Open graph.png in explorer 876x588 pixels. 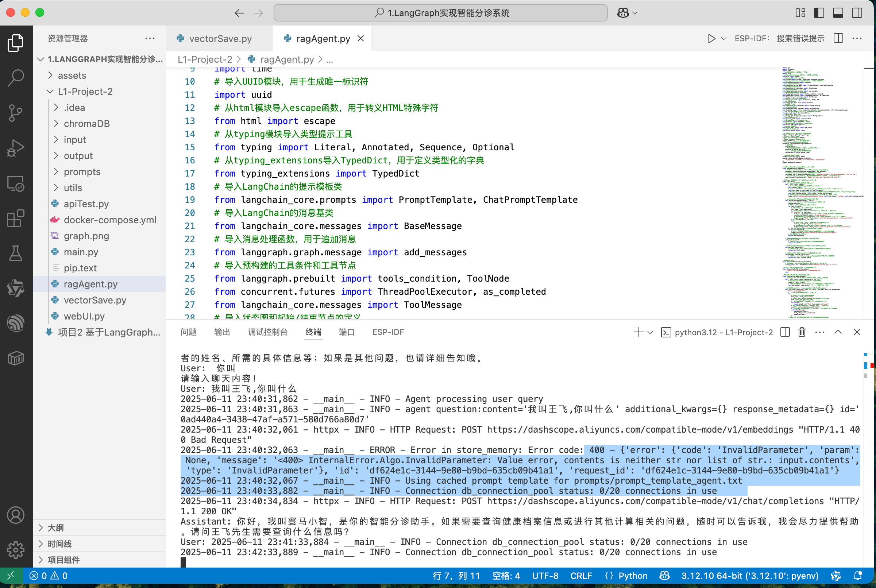tap(99, 236)
